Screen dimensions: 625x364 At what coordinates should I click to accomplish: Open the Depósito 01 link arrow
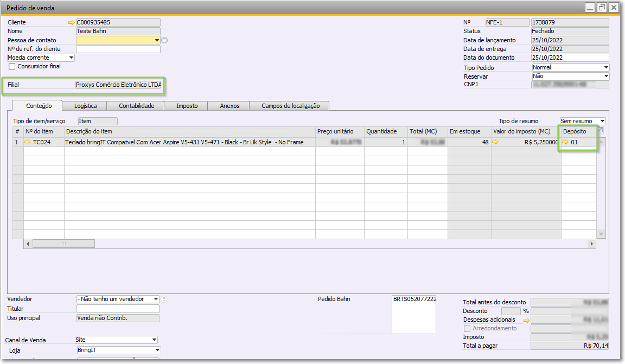tap(565, 142)
